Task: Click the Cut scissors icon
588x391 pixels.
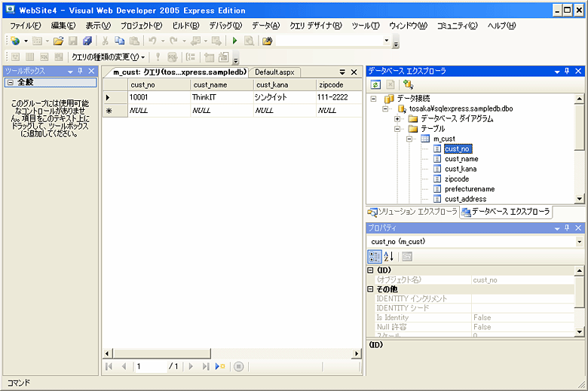Action: coord(106,41)
